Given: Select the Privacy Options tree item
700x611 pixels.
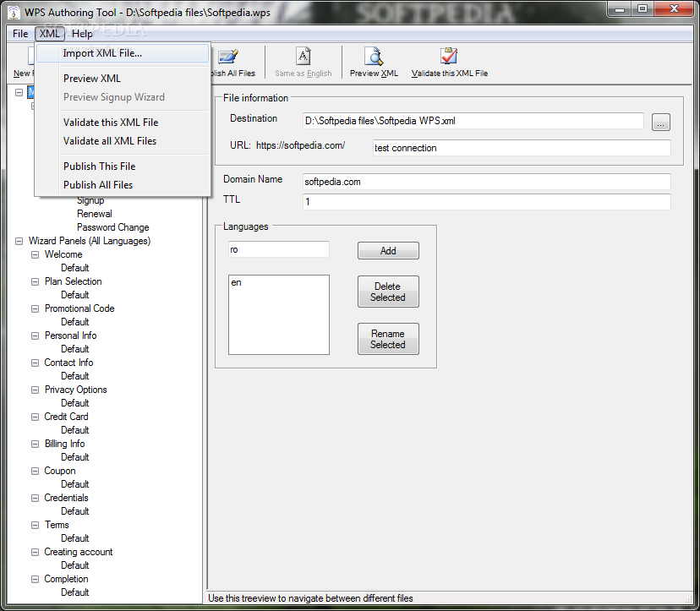Looking at the screenshot, I should pyautogui.click(x=76, y=390).
